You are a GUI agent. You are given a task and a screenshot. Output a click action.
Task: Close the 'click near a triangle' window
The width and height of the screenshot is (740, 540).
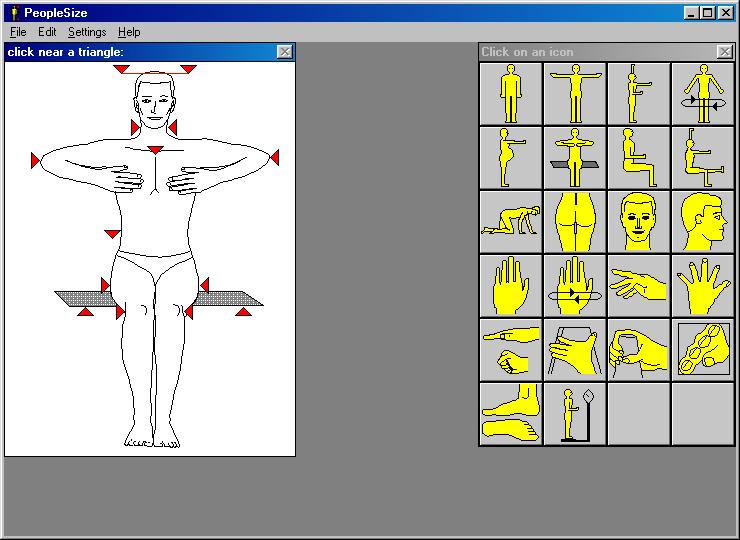click(x=285, y=52)
